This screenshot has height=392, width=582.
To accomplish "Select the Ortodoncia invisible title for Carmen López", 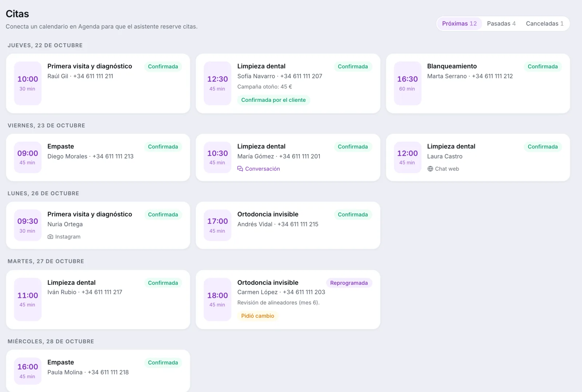I will 268,283.
